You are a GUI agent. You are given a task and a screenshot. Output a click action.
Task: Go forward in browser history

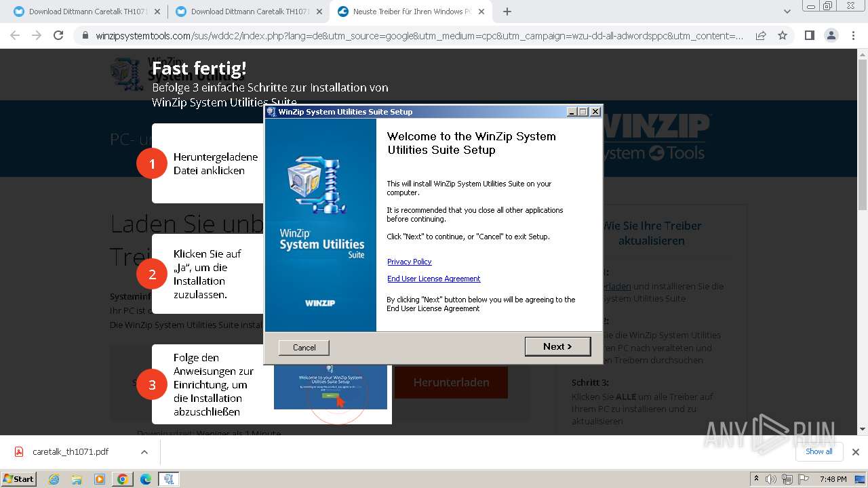click(x=37, y=35)
